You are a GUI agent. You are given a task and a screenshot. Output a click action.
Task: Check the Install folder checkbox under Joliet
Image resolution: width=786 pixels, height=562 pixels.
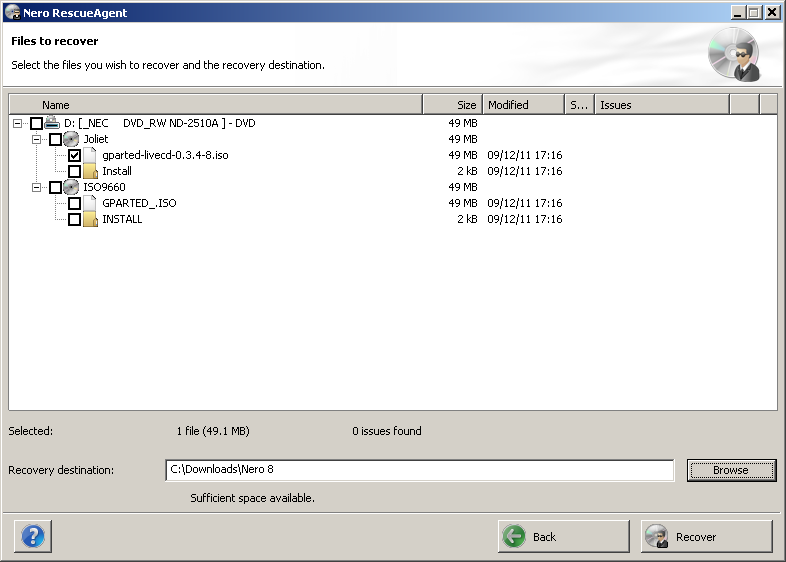(74, 171)
